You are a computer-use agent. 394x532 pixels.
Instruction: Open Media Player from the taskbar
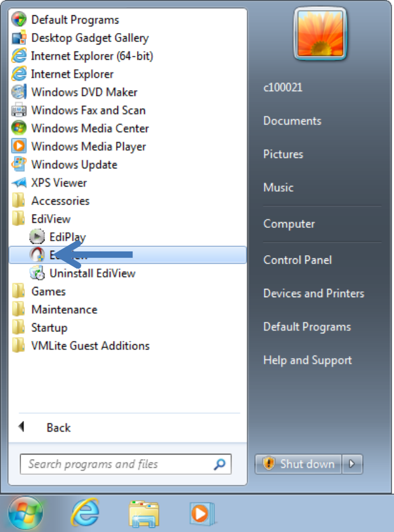[201, 514]
